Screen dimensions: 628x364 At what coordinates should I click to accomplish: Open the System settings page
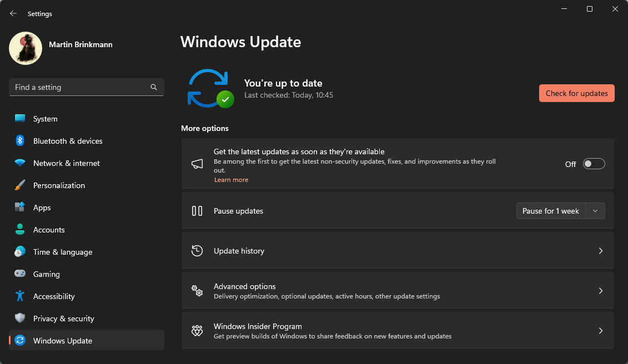(87, 119)
